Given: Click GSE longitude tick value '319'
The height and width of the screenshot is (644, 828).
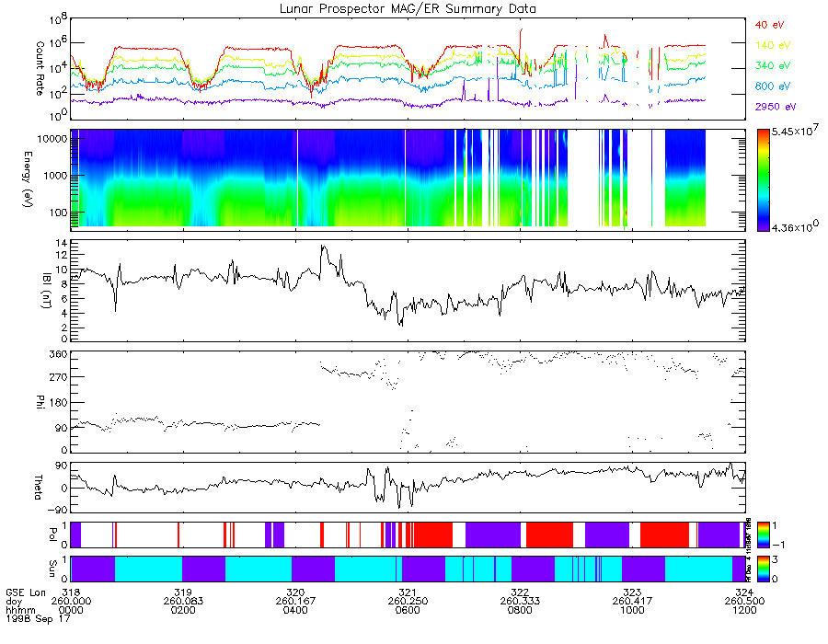Looking at the screenshot, I should pos(183,592).
